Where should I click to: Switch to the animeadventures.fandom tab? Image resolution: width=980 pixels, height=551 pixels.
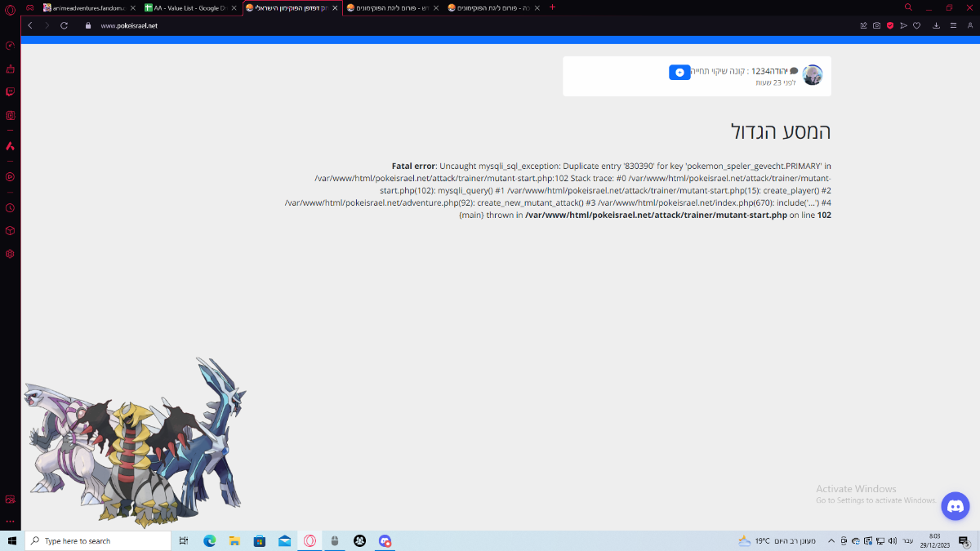(x=87, y=7)
